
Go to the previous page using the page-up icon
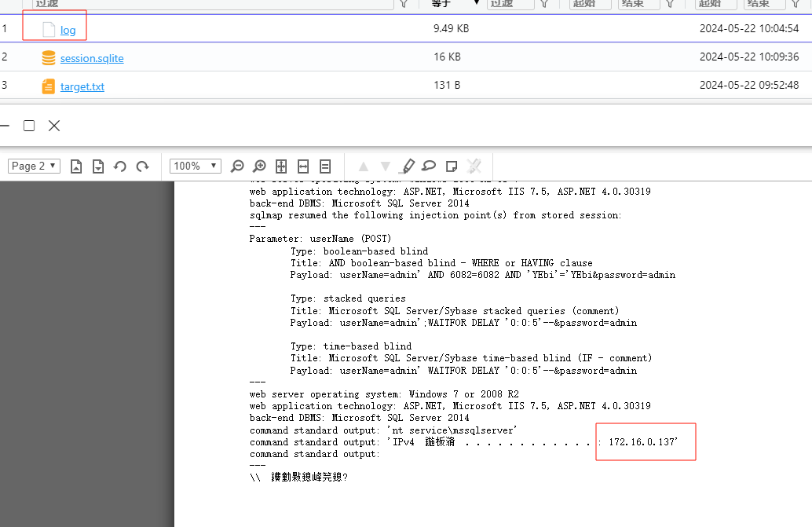tap(76, 167)
